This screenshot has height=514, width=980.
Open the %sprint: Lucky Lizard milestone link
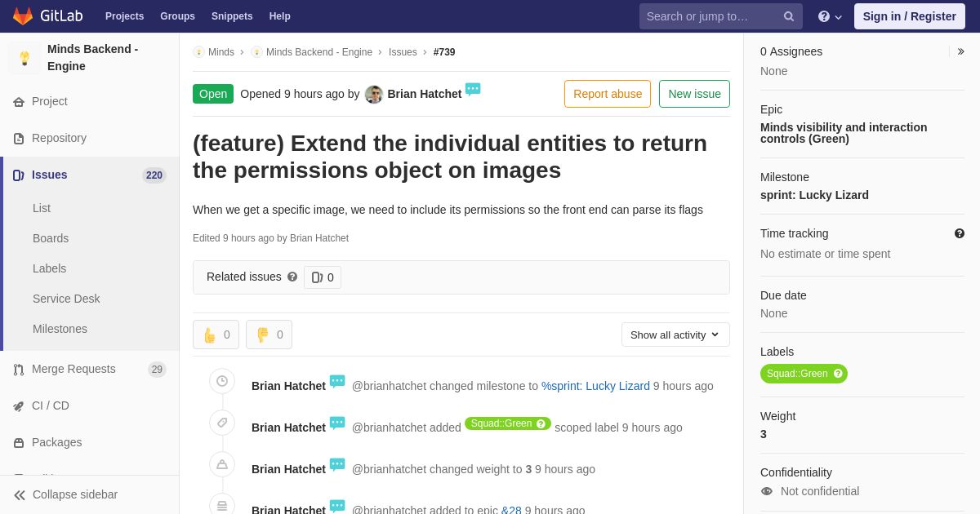[595, 386]
